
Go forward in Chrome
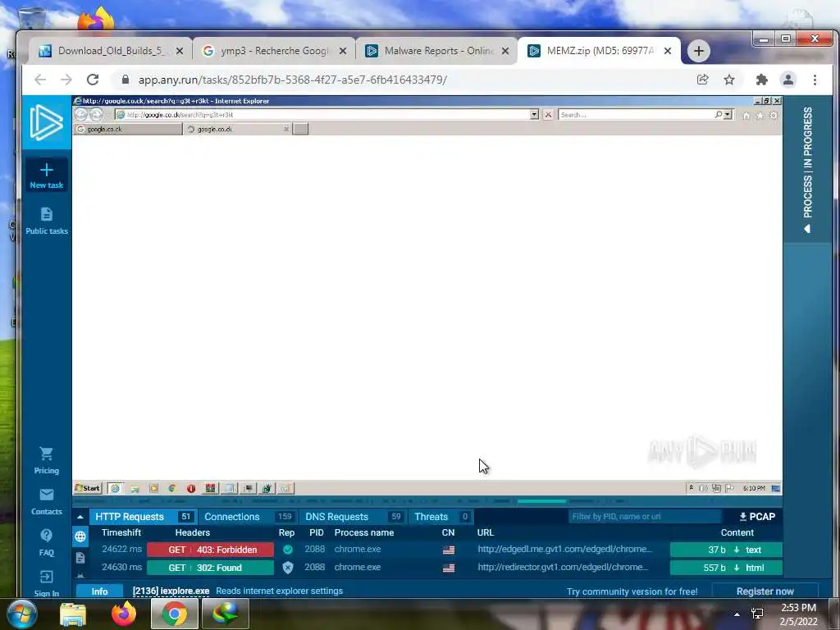click(x=66, y=80)
